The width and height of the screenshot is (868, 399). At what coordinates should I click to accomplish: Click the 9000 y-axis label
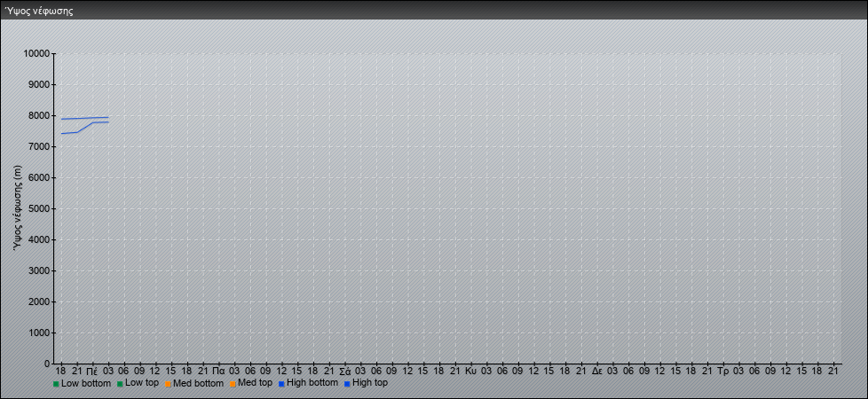[39, 84]
